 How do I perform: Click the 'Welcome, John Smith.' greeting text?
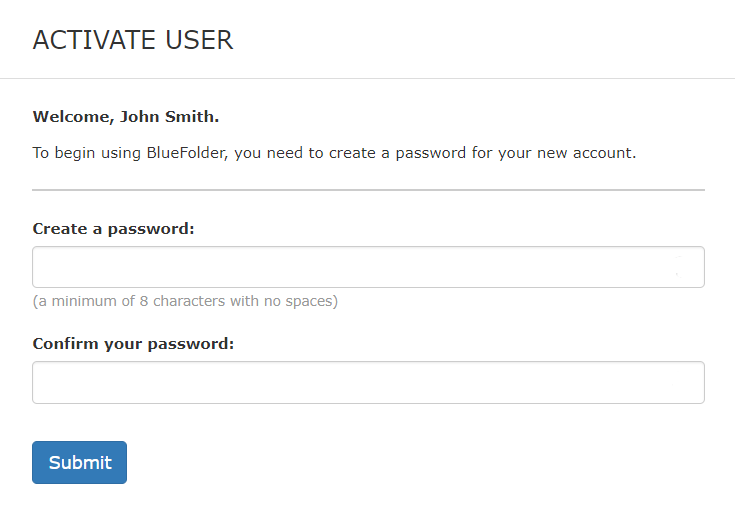126,117
